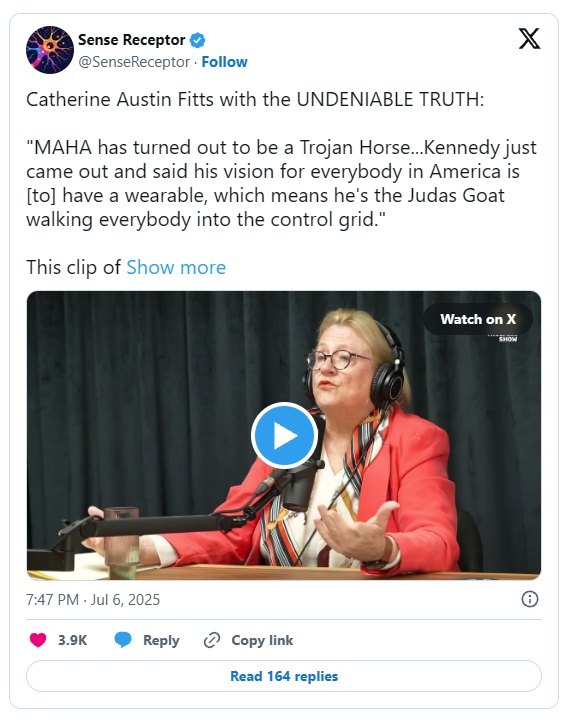This screenshot has height=724, width=572.
Task: Open the info circle icon
Action: coord(530,599)
